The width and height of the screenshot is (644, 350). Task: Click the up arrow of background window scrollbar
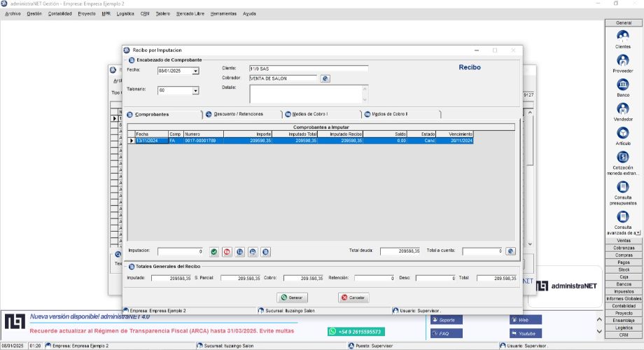click(x=530, y=113)
